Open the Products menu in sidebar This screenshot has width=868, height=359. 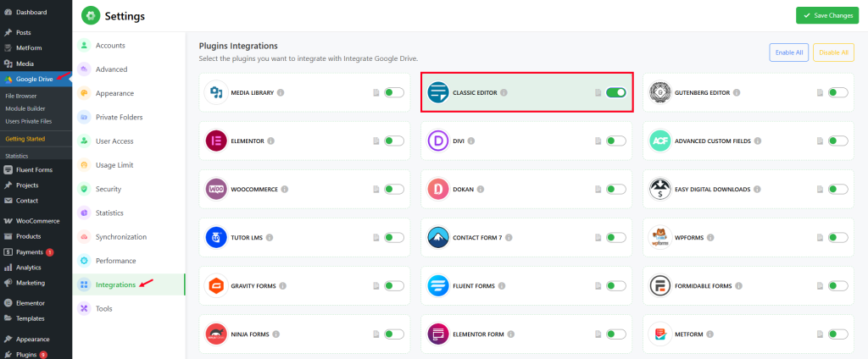pos(36,237)
